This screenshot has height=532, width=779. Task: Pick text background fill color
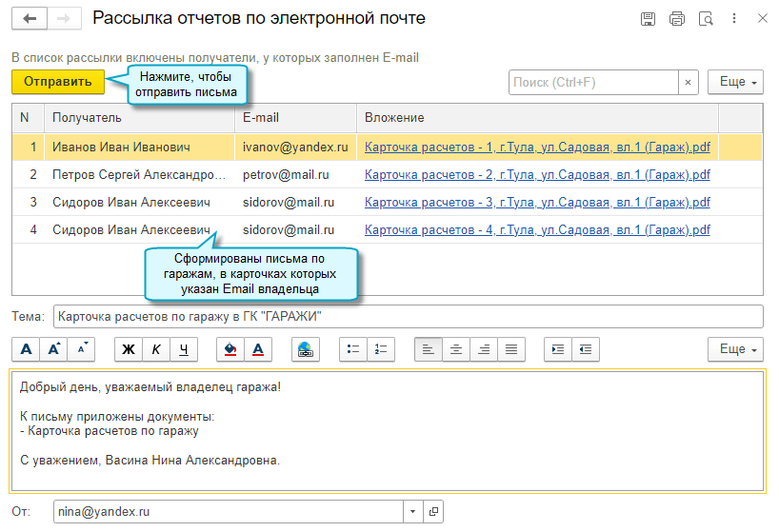tap(230, 349)
